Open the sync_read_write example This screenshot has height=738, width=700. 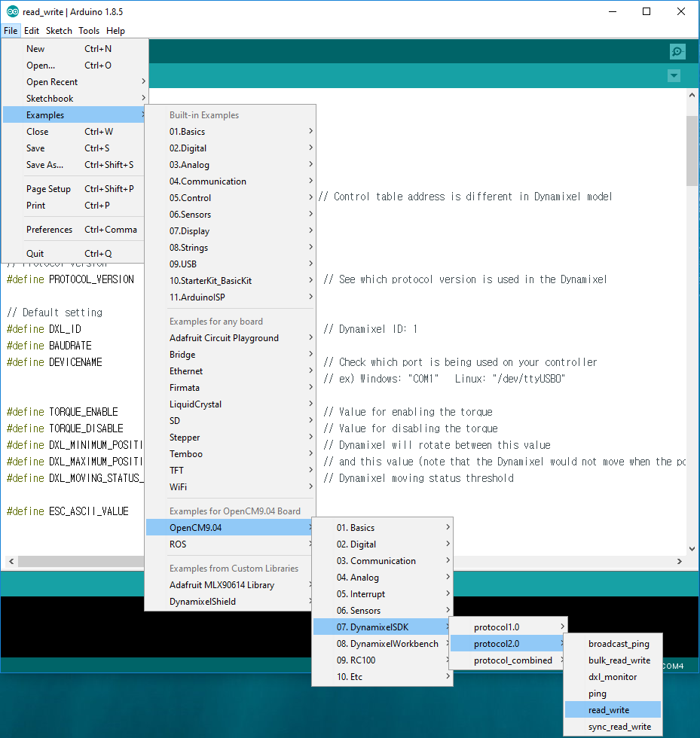[x=619, y=727]
